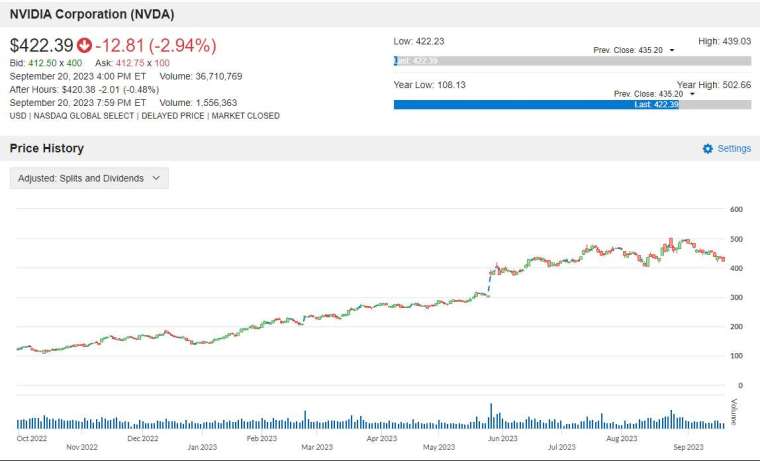Click the blue year range bar
Screen dimensions: 760x461
(x=536, y=104)
